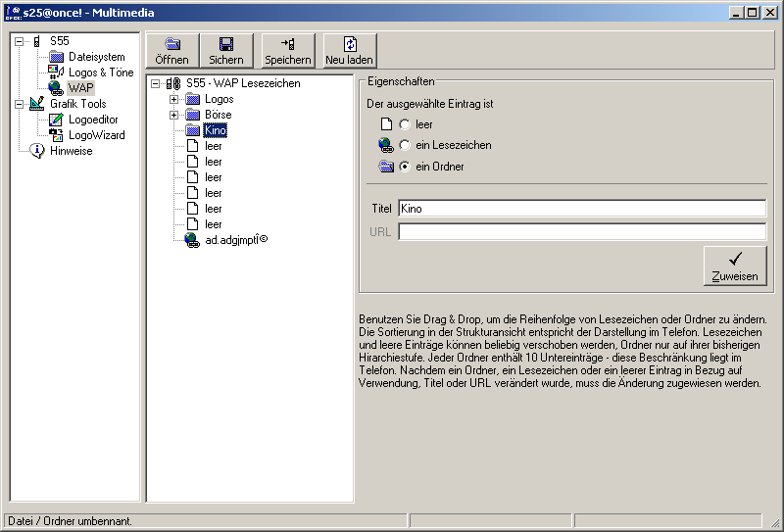This screenshot has height=532, width=784.
Task: Close the Multimedia window
Action: (770, 13)
